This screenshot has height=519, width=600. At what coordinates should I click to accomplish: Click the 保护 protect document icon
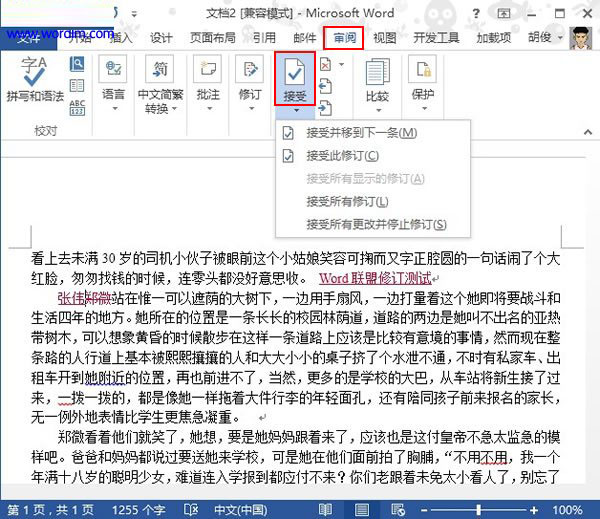point(423,80)
